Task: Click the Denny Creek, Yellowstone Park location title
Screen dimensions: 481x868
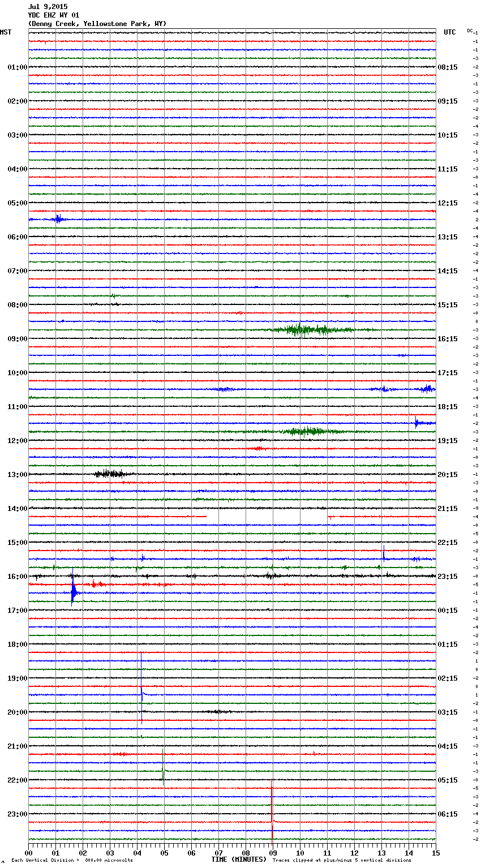Action: tap(97, 24)
